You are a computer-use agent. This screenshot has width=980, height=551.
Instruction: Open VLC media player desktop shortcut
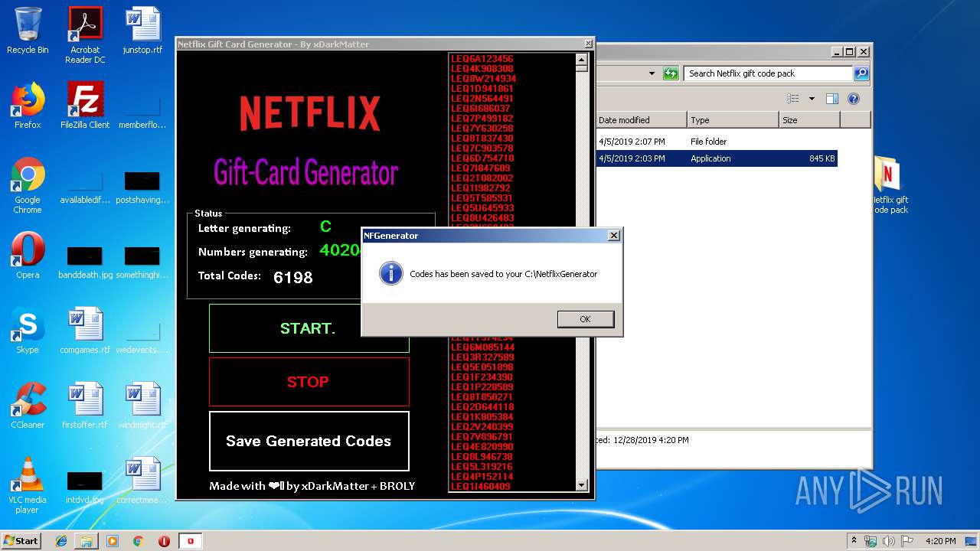tap(28, 485)
